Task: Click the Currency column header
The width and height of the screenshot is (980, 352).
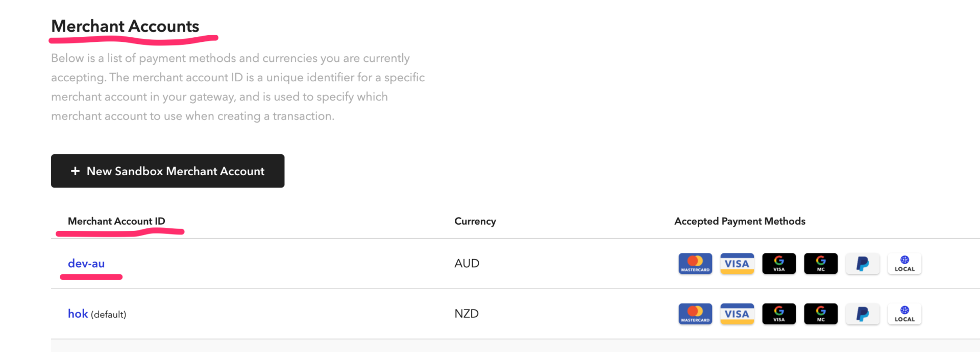Action: [475, 221]
